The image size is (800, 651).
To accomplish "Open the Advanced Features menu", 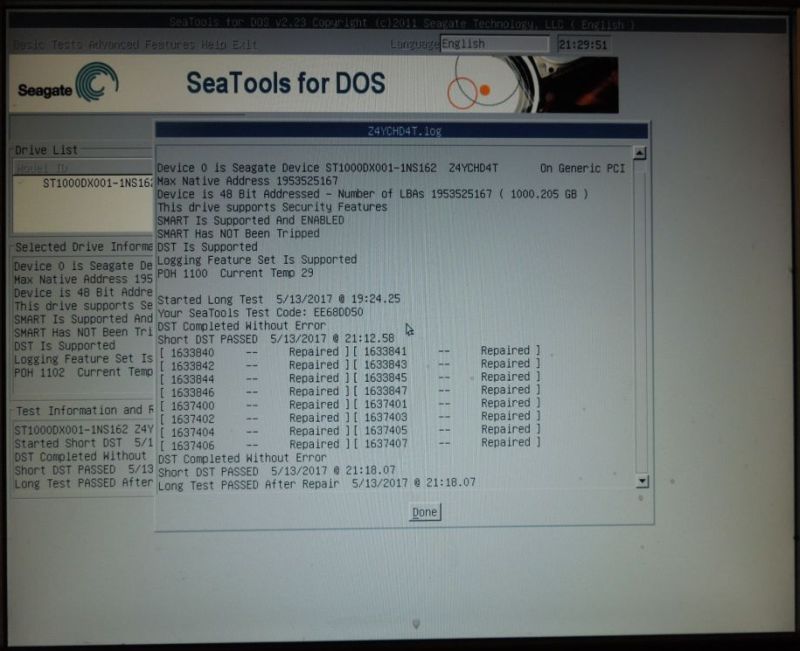I will [x=141, y=45].
